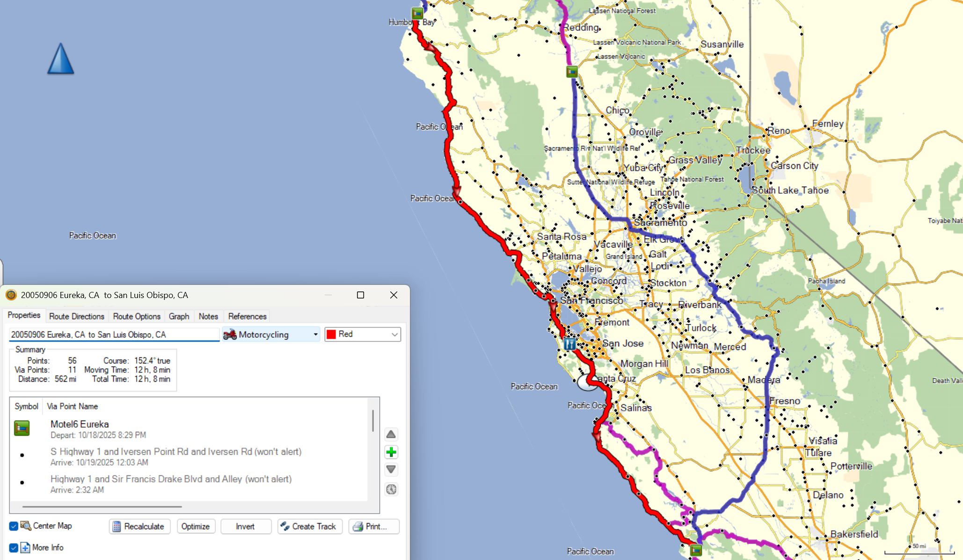Move via point up with arrow
Screen dimensions: 963x560
tap(391, 435)
